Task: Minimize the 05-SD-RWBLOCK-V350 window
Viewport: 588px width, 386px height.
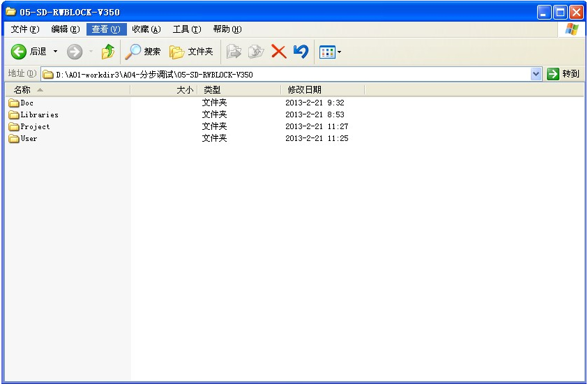Action: (544, 13)
